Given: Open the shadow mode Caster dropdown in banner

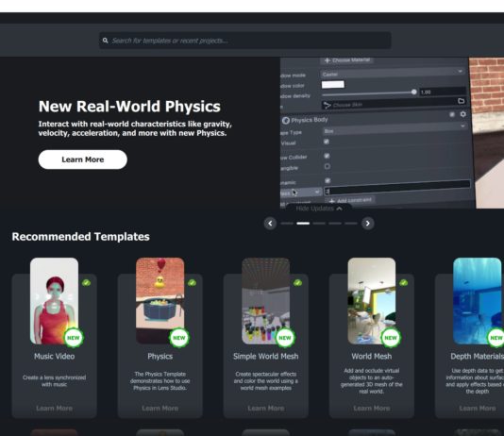Looking at the screenshot, I should (x=393, y=74).
